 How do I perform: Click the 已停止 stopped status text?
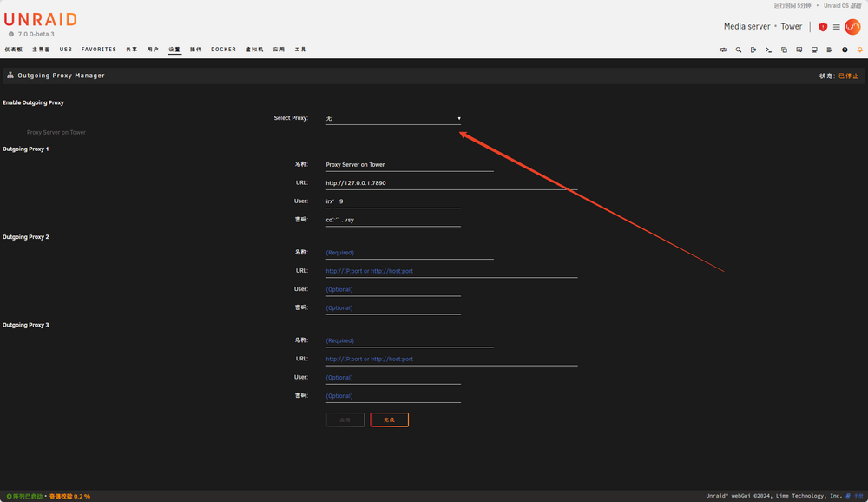click(x=848, y=76)
